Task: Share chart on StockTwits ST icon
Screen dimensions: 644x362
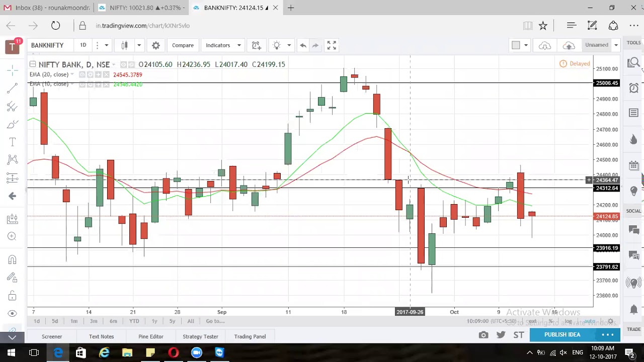Action: click(x=519, y=335)
